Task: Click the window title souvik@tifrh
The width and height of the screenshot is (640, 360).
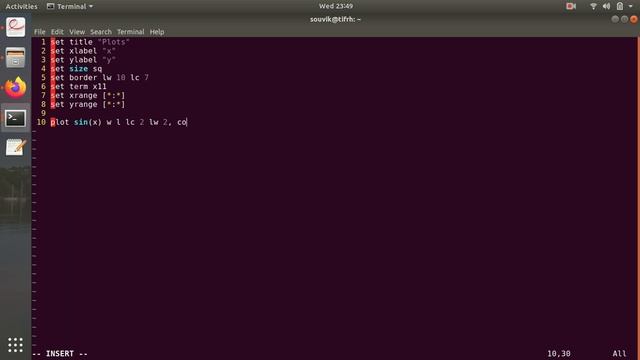Action: (335, 19)
